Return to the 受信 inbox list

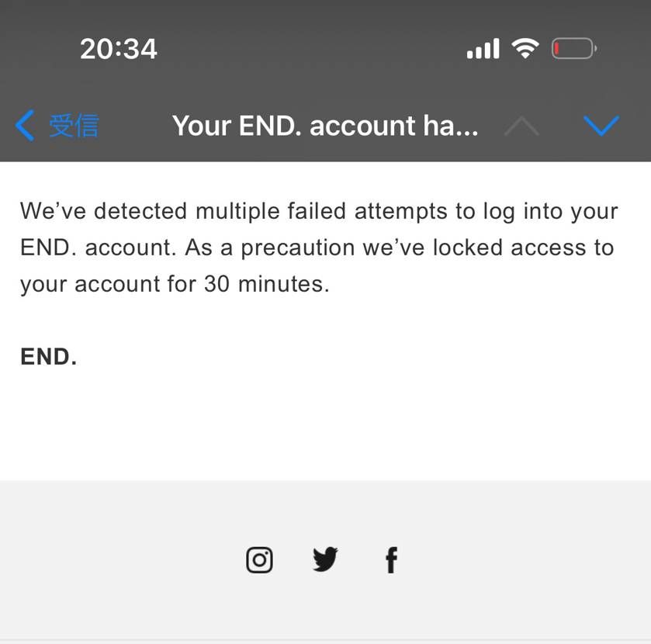[x=74, y=126]
